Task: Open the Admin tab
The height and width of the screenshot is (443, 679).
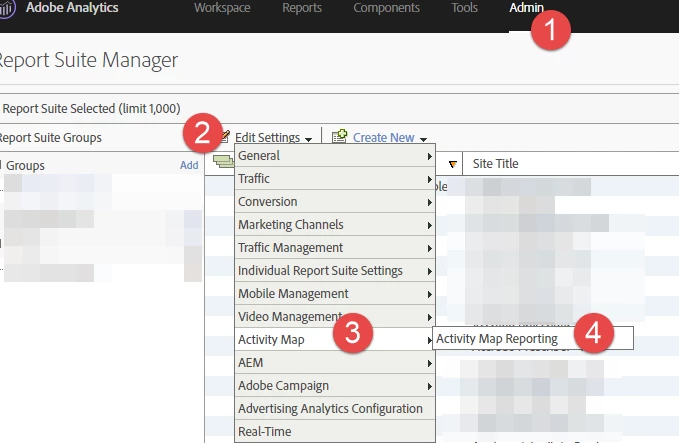Action: tap(526, 8)
